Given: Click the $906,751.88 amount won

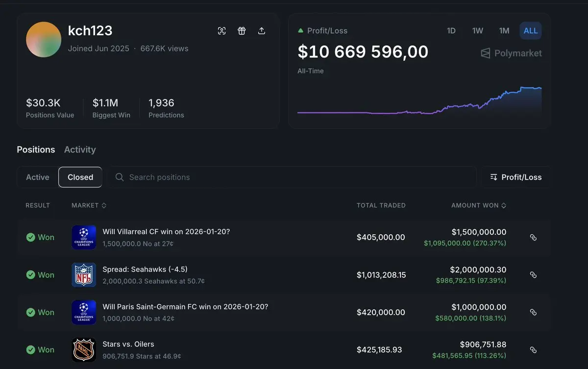Looking at the screenshot, I should [x=483, y=344].
